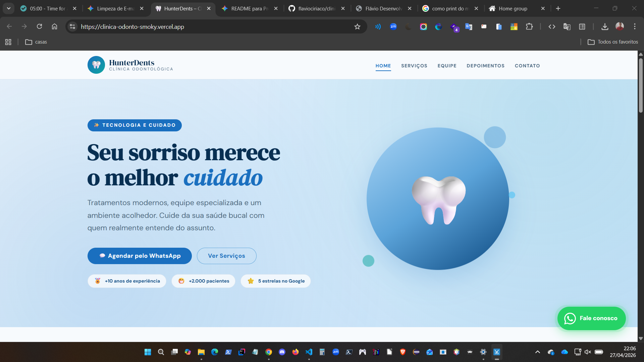Click the scrollbar down arrow
644x362 pixels.
(641, 339)
